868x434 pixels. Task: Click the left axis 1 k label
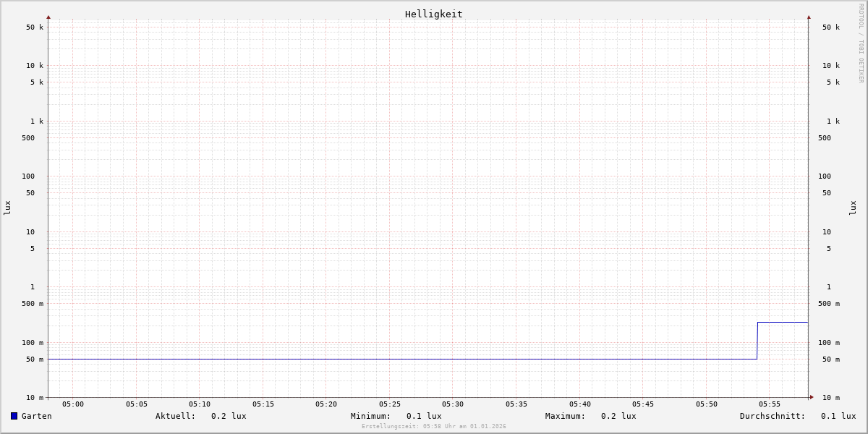click(37, 122)
